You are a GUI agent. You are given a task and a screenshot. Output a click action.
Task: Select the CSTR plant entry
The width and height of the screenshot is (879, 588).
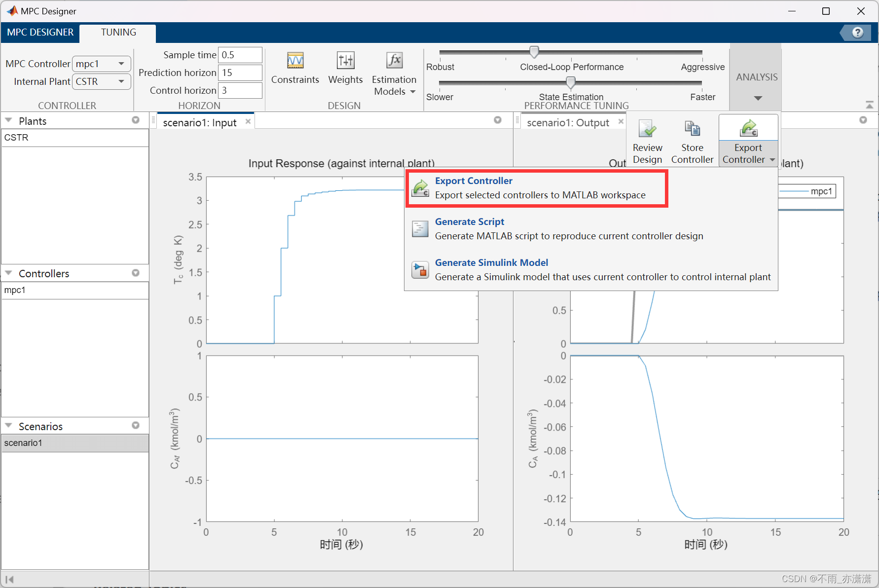[75, 138]
